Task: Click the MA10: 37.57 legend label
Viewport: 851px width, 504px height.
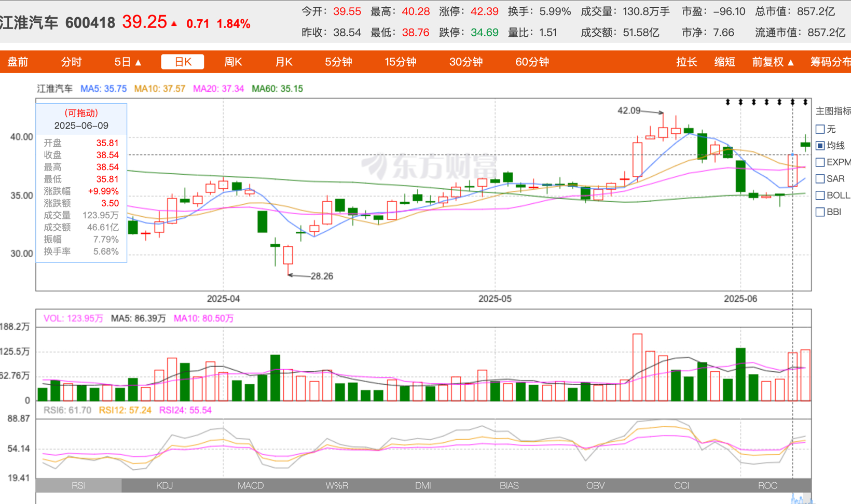Action: [159, 89]
